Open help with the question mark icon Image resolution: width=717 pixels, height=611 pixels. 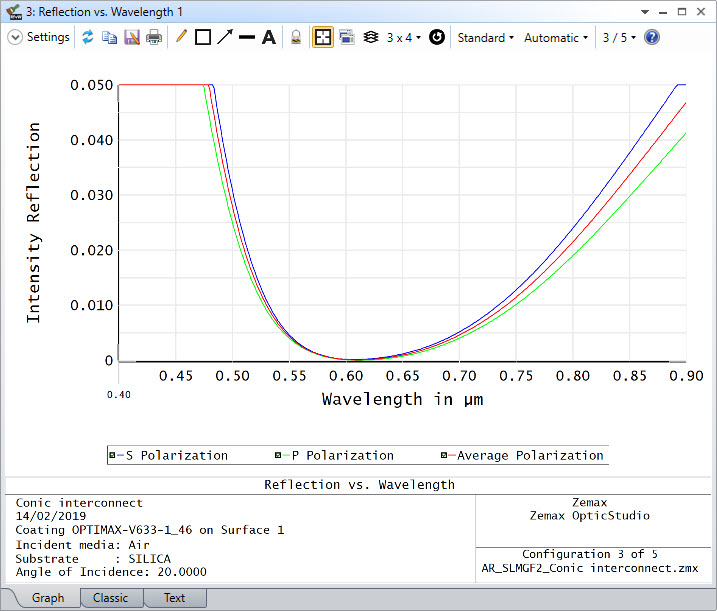tap(652, 37)
